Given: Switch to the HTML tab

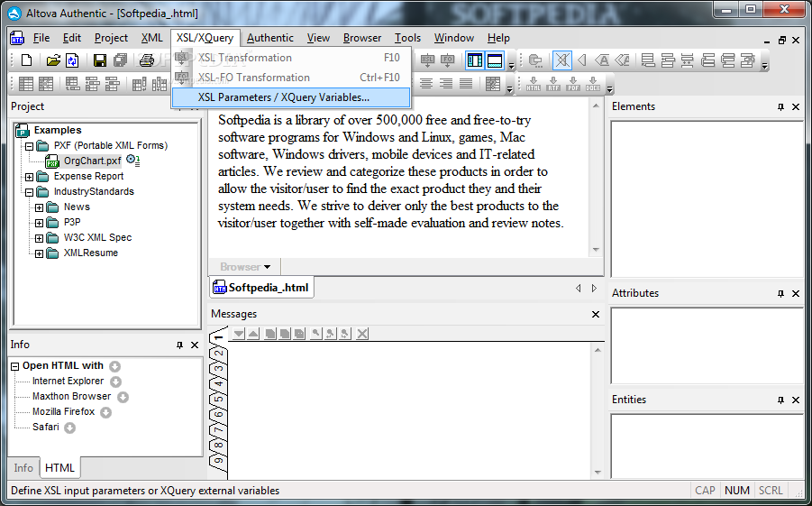Looking at the screenshot, I should (x=59, y=467).
